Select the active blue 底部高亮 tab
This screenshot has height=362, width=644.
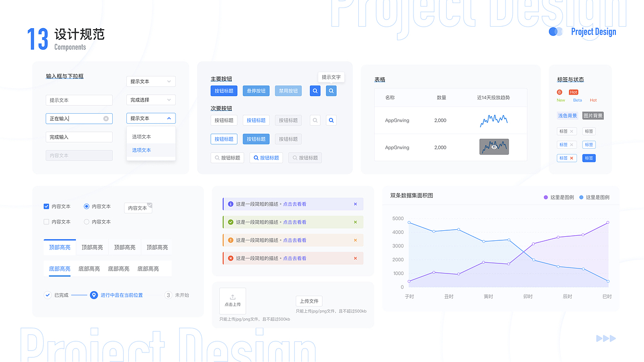[59, 269]
